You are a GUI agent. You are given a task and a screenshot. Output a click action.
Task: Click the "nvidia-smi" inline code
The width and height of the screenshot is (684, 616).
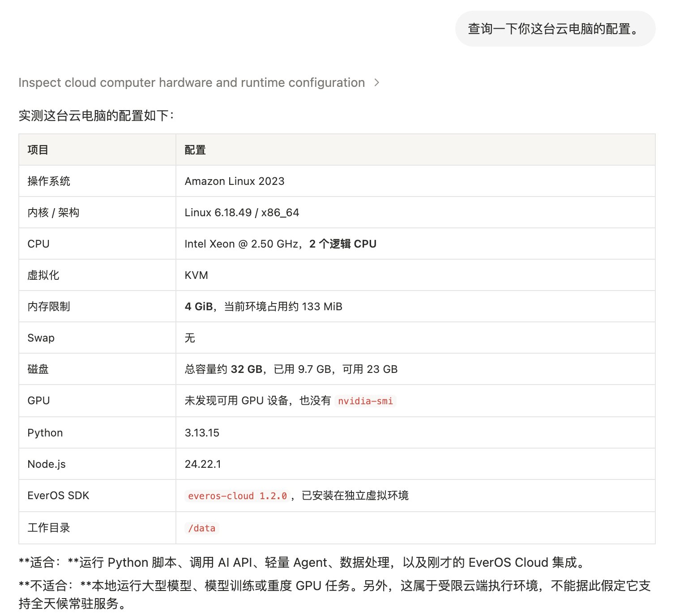[x=365, y=401]
